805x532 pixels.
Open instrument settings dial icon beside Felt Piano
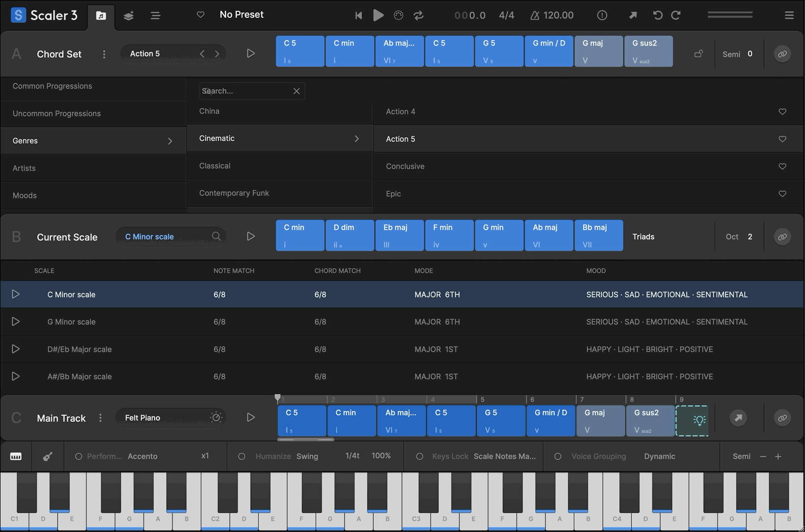(x=216, y=417)
